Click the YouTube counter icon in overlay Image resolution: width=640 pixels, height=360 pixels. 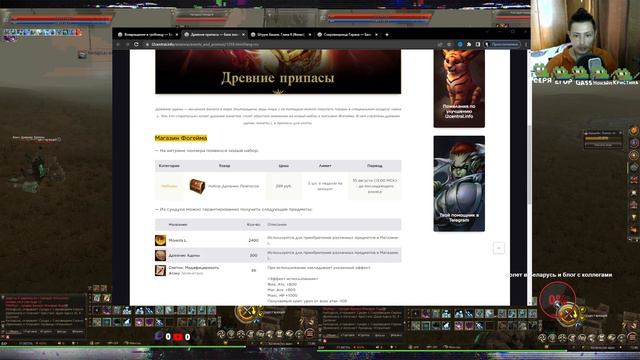178,337
